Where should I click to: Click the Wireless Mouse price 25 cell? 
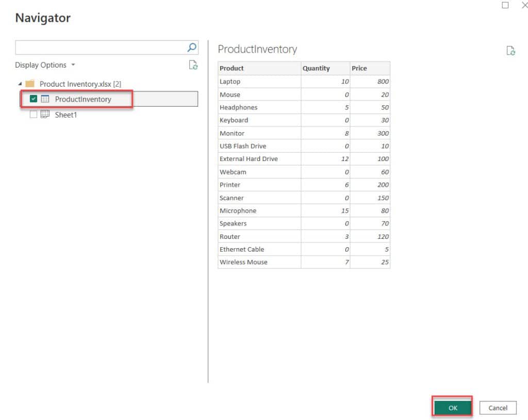370,262
